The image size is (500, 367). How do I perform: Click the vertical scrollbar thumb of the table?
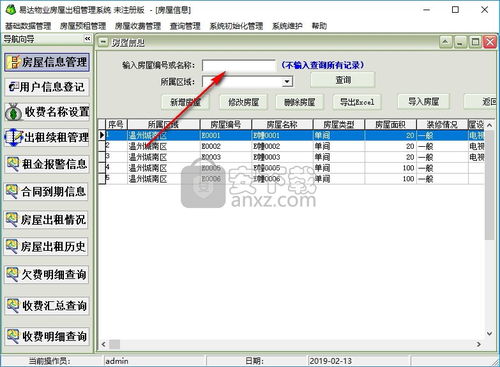pyautogui.click(x=489, y=185)
